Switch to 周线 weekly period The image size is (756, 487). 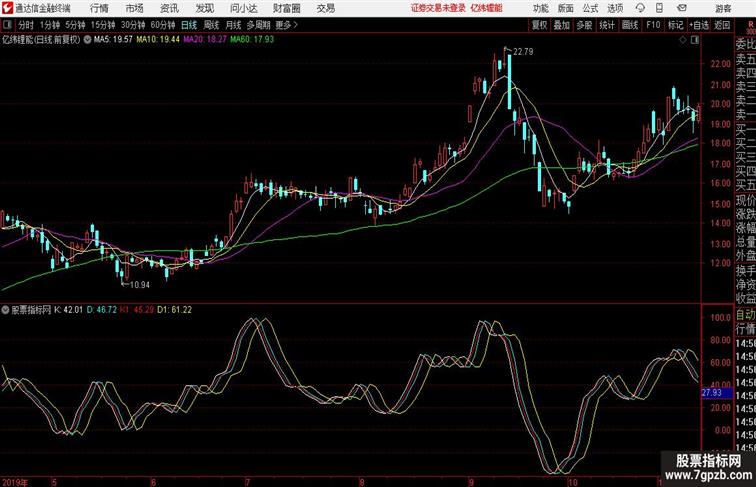pos(211,25)
